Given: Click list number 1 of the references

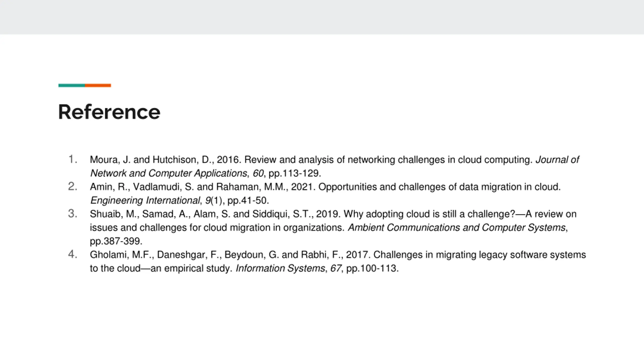Looking at the screenshot, I should (x=73, y=159).
